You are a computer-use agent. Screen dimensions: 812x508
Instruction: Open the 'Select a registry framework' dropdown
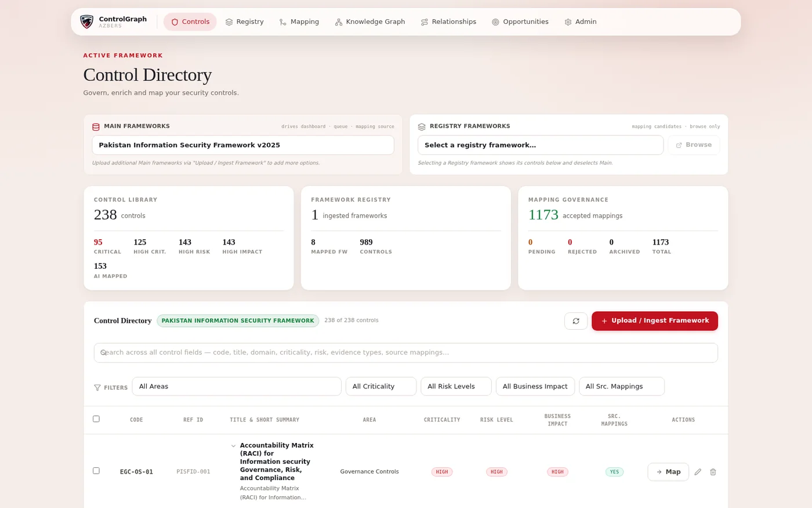pyautogui.click(x=541, y=145)
